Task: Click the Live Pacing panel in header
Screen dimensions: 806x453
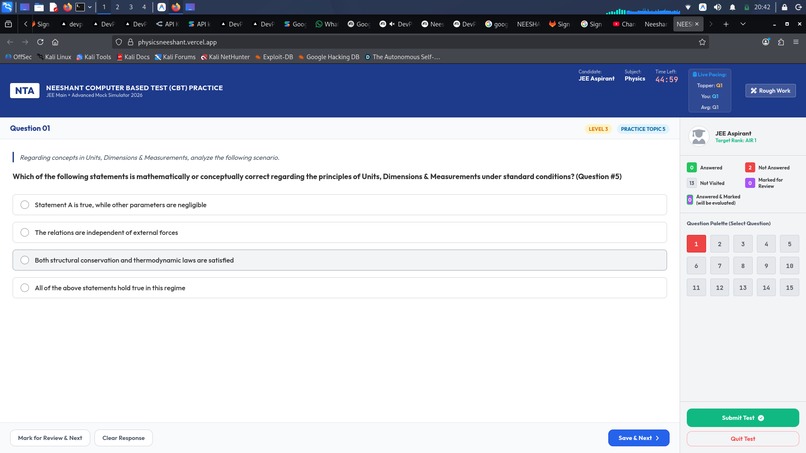Action: click(x=709, y=90)
